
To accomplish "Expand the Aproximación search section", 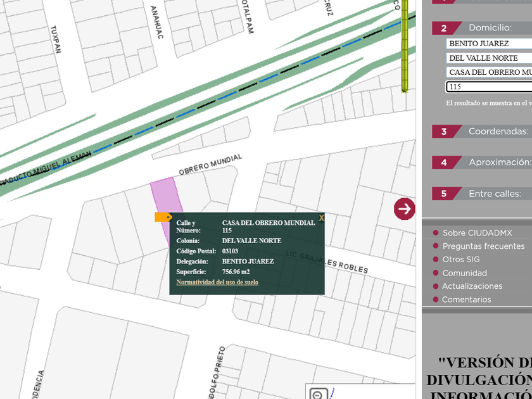I will (x=499, y=162).
